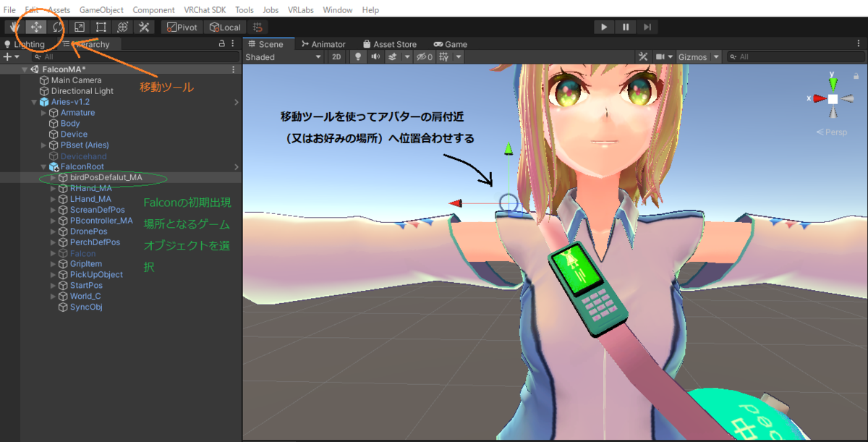Screen dimensions: 868x442
Task: Collapse the Aries-v1.2 object
Action: (x=34, y=102)
